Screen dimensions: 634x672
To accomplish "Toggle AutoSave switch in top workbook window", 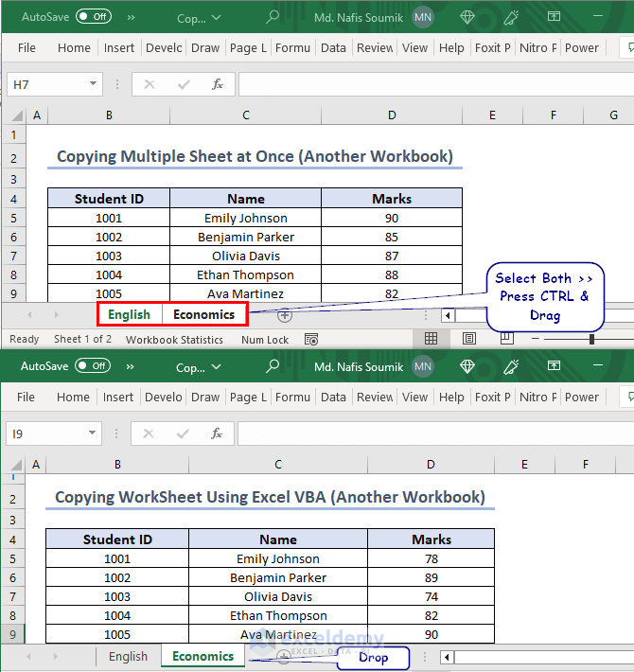I will 94,17.
